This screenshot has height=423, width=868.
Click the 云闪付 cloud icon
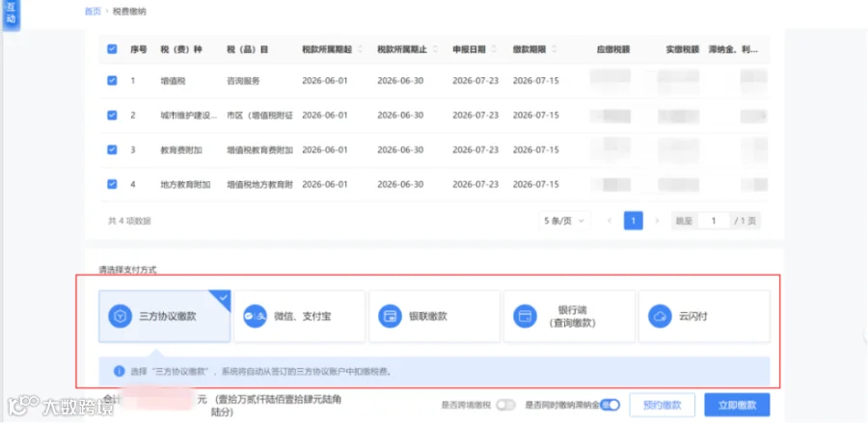coord(660,317)
